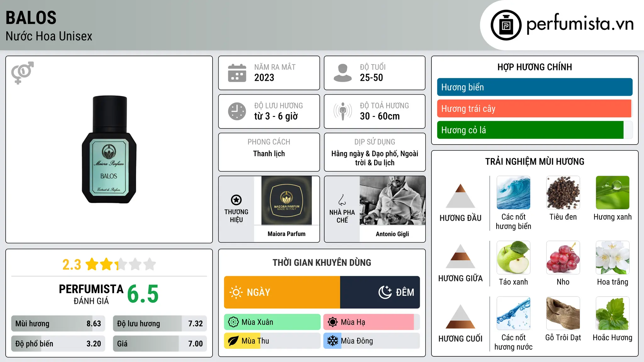Select the Mùa Thu season bar
Image resolution: width=644 pixels, height=362 pixels.
[272, 341]
